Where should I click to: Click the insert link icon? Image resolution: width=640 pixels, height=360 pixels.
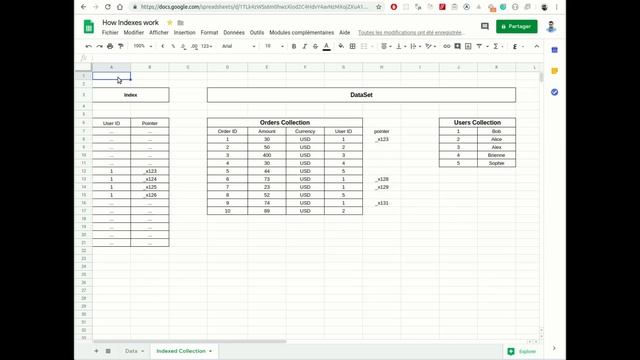coord(447,47)
